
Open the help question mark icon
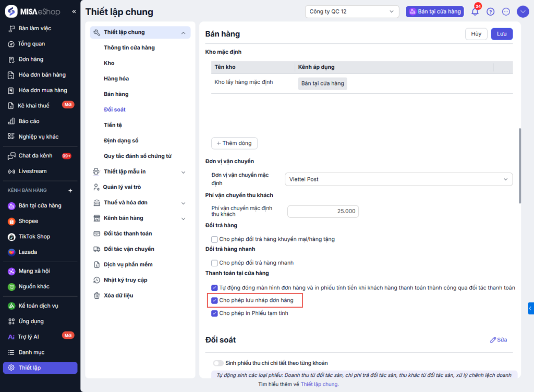[490, 11]
